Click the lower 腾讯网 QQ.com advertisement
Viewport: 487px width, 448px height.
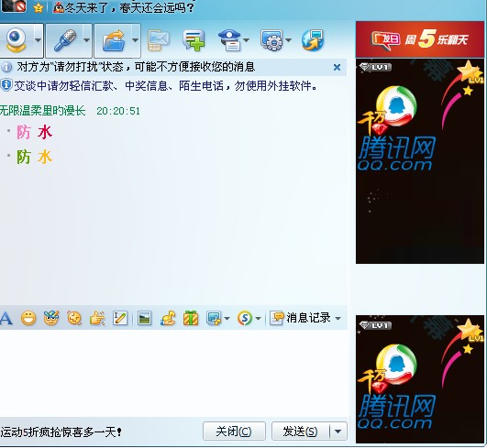420,379
